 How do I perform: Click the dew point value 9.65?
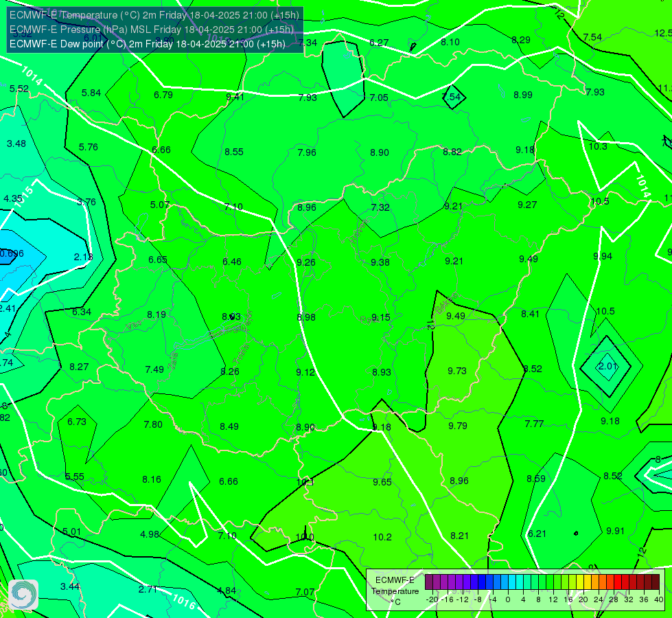(382, 482)
